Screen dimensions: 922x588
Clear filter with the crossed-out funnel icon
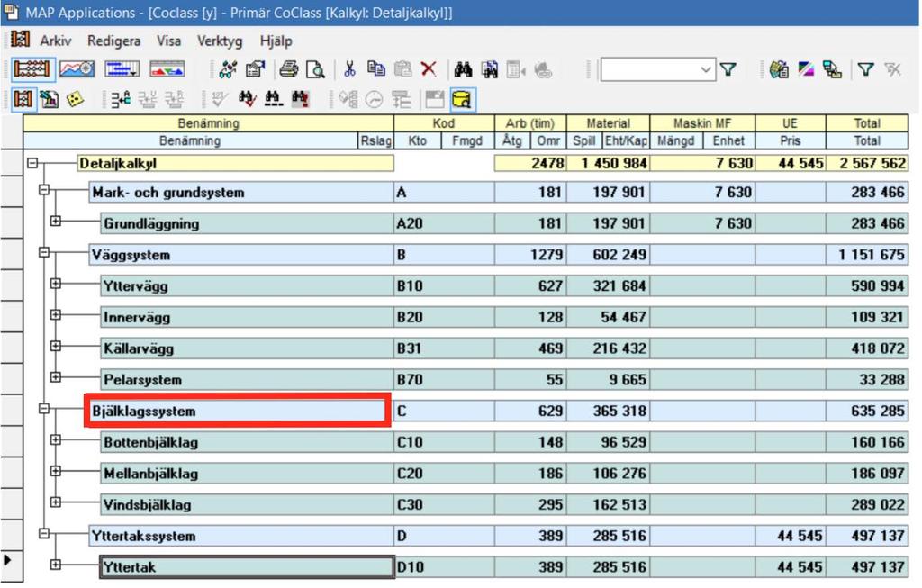pos(892,69)
